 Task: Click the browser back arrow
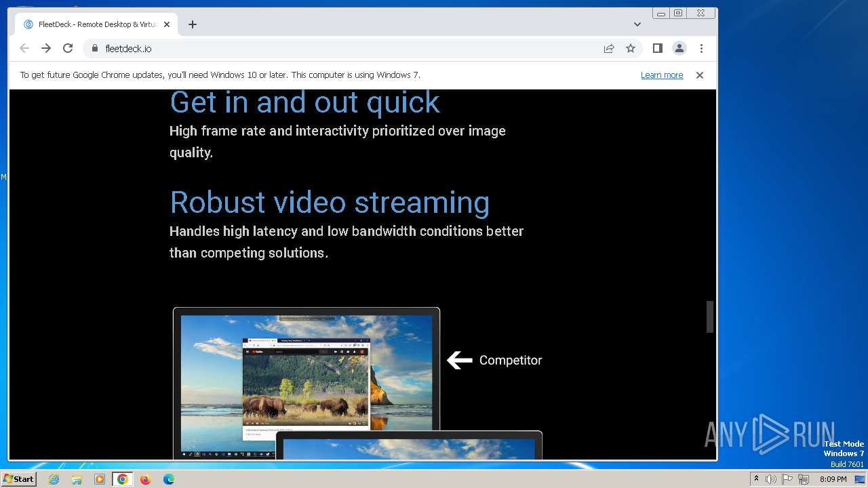pos(24,48)
